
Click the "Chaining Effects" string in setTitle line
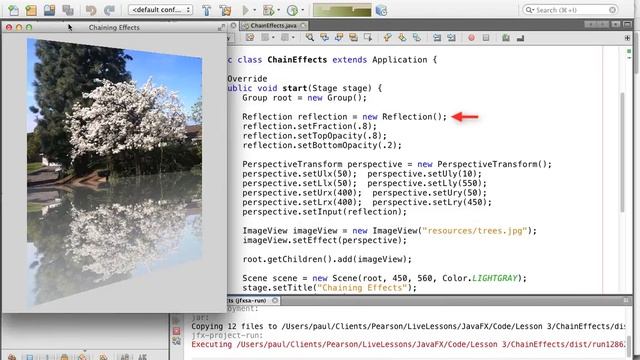[x=362, y=288]
